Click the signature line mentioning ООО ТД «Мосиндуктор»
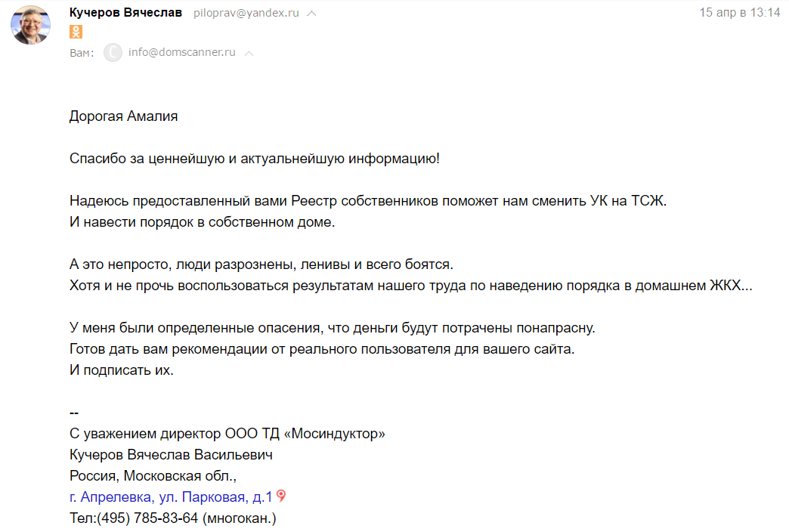This screenshot has height=532, width=789. click(227, 434)
